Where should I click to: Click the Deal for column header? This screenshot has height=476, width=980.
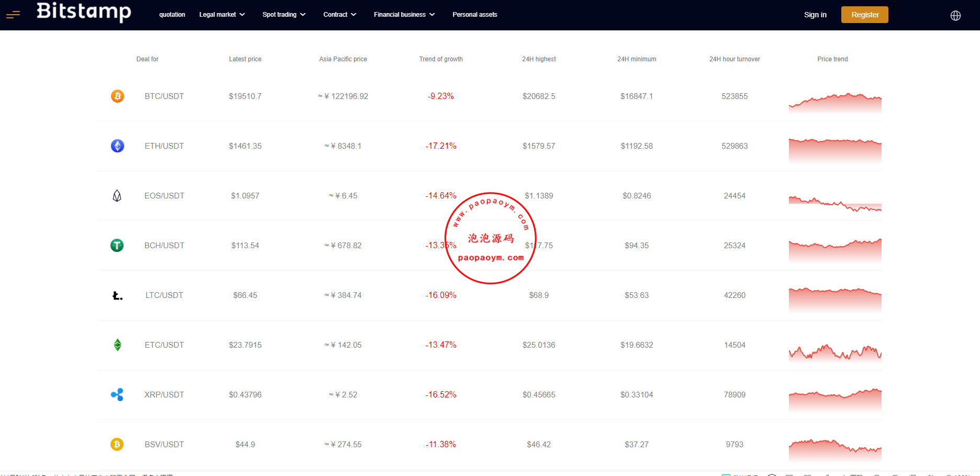click(x=147, y=59)
